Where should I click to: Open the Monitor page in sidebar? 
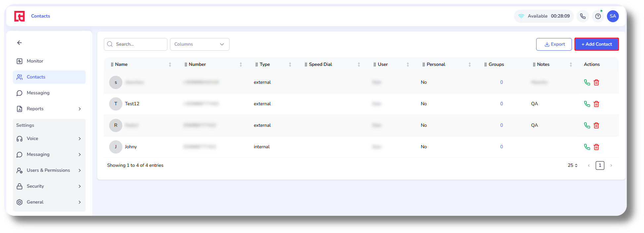tap(35, 61)
